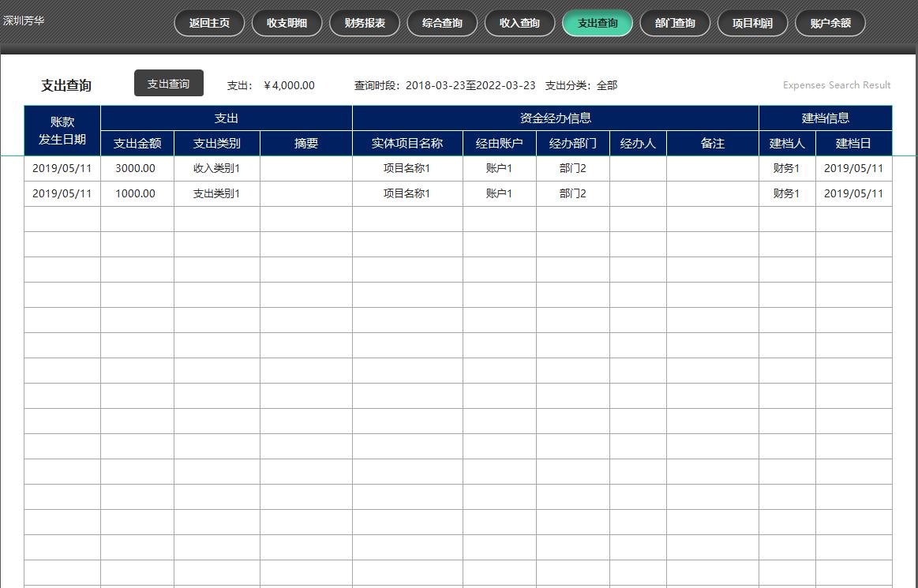Open the 账户余额 account balance page
The image size is (918, 588).
pos(830,23)
